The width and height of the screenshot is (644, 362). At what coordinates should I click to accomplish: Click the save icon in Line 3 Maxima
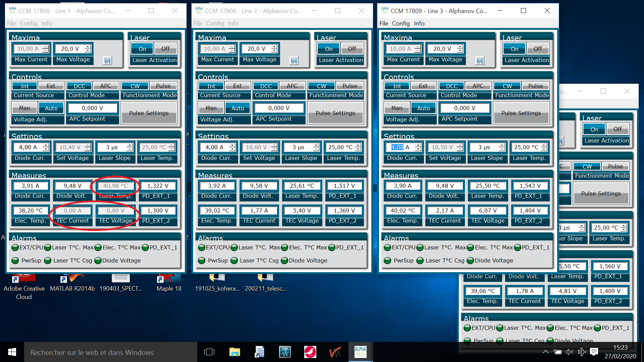coord(480,61)
